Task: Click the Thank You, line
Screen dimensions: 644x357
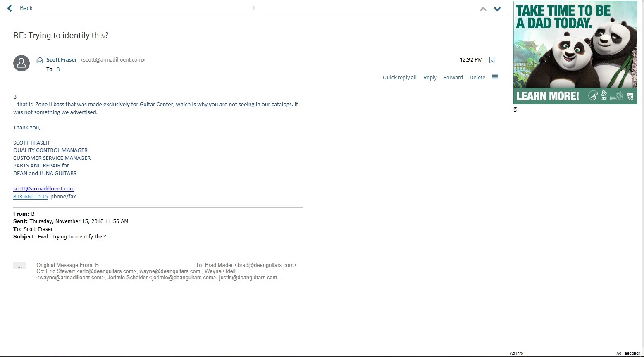Action: 27,128
